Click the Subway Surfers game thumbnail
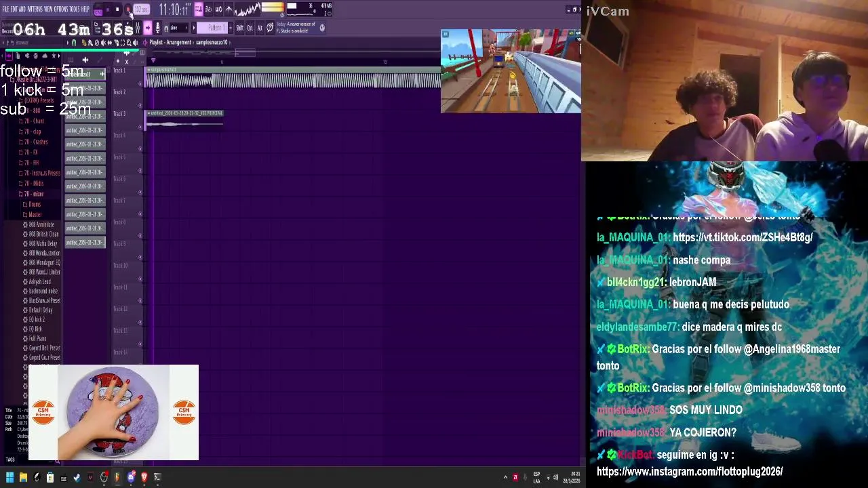 [x=511, y=71]
